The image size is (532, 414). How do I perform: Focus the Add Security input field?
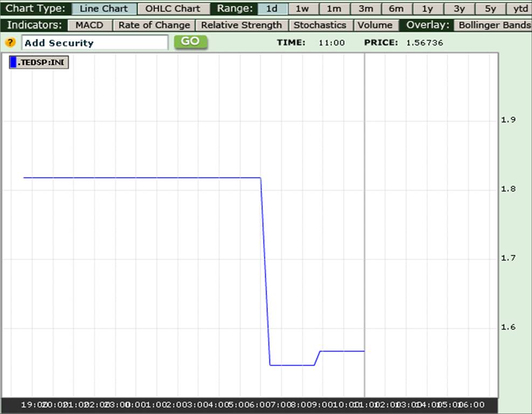pyautogui.click(x=95, y=43)
